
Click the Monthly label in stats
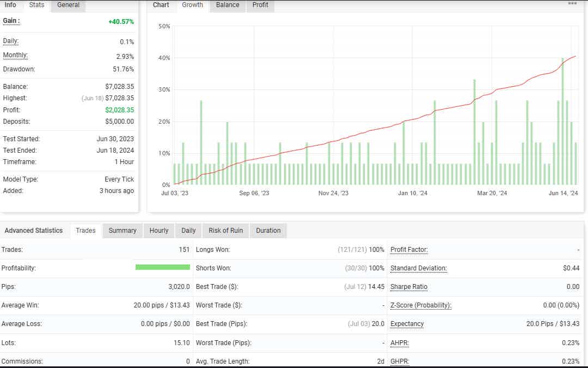click(15, 56)
